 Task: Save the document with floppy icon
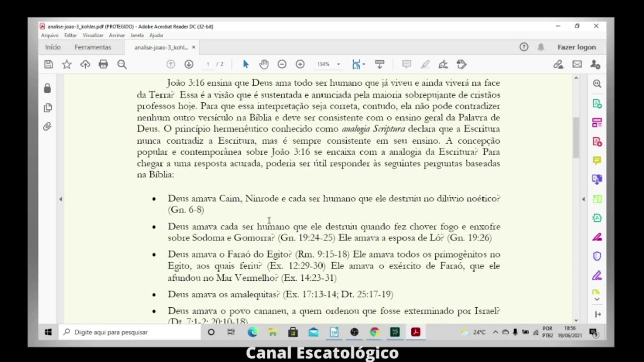click(x=48, y=64)
